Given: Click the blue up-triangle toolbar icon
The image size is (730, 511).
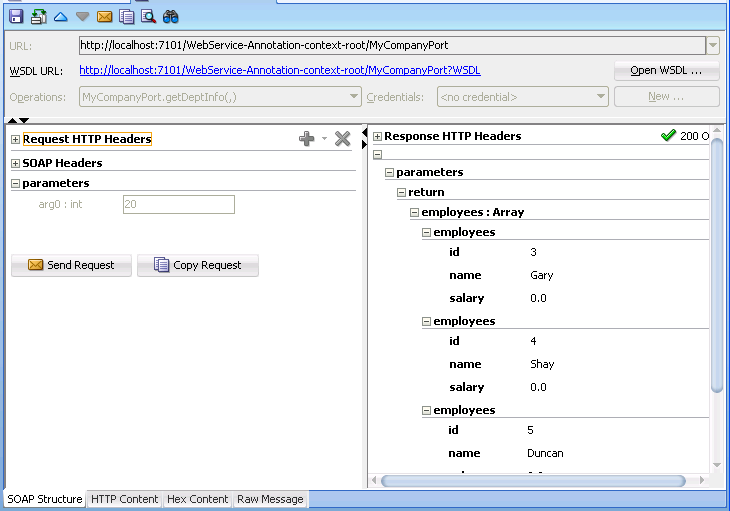Looking at the screenshot, I should (x=61, y=17).
